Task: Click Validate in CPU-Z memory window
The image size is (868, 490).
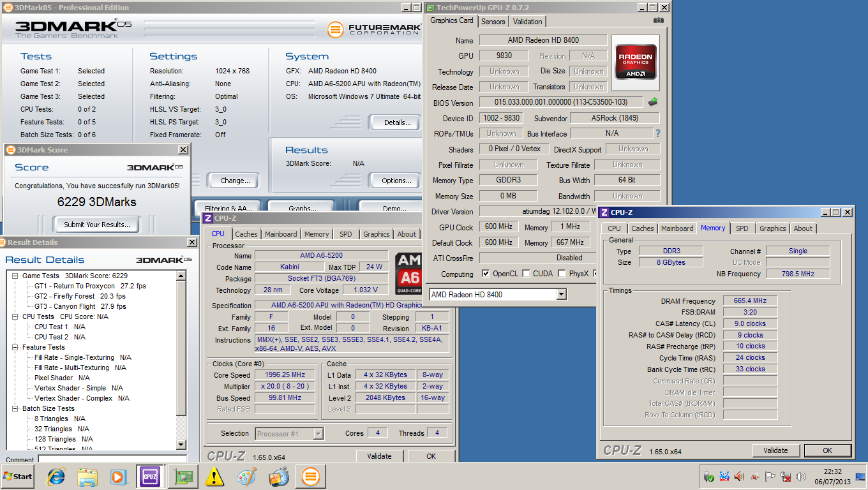Action: click(x=775, y=450)
